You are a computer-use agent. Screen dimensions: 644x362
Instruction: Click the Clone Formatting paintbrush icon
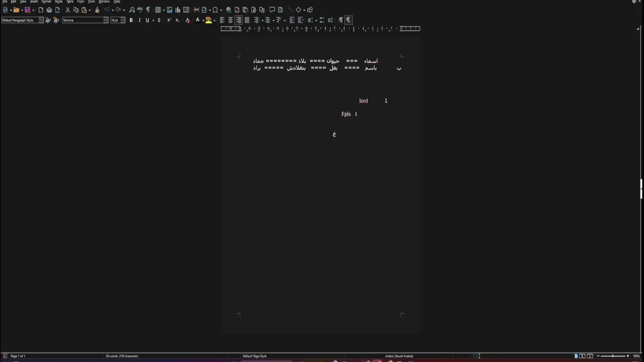pos(97,10)
